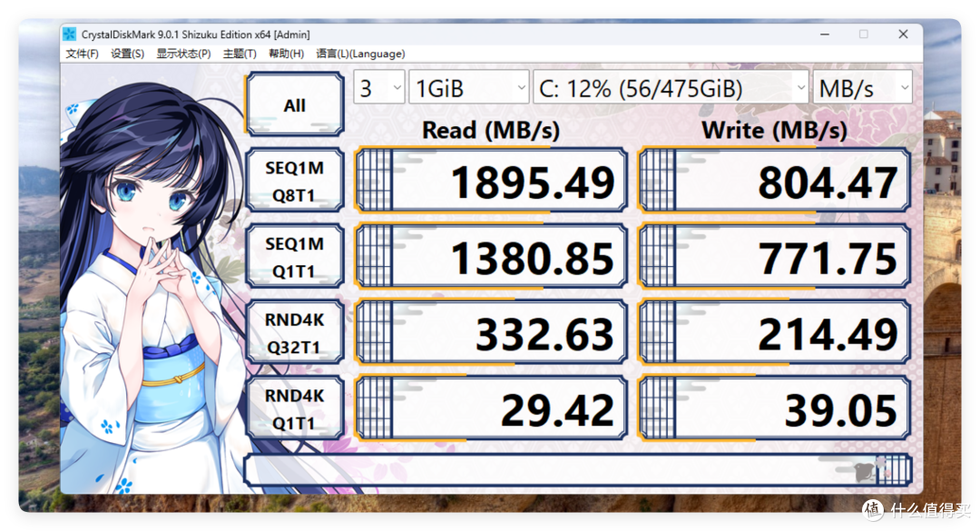Start the SEQ1M Q8T1 test
The width and height of the screenshot is (980, 531).
(294, 181)
